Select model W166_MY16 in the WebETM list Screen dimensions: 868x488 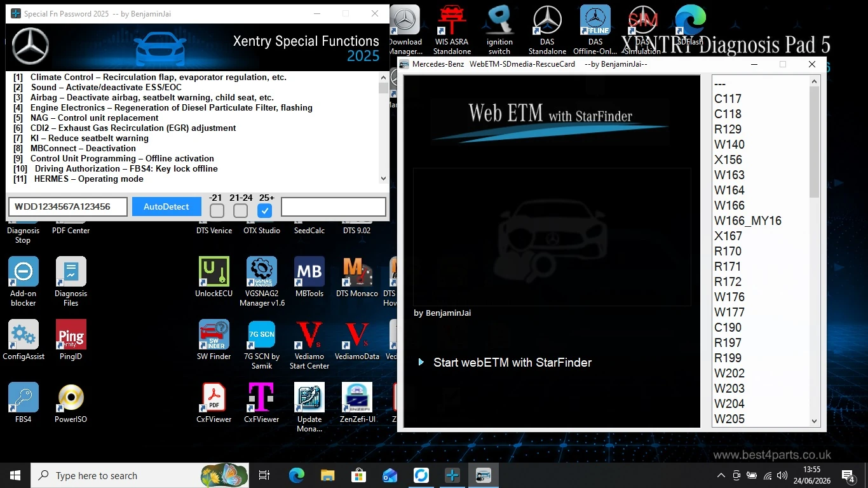tap(748, 220)
